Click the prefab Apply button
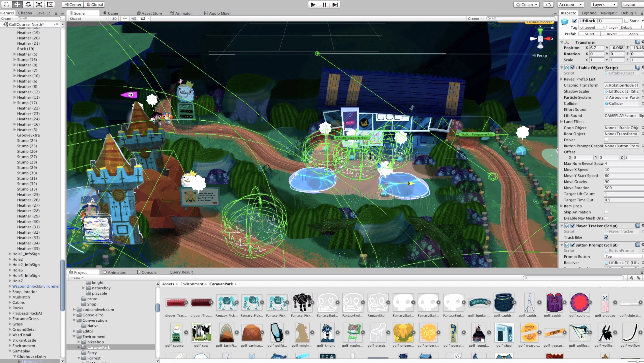Viewport: 644px width, 363px height. pos(633,34)
